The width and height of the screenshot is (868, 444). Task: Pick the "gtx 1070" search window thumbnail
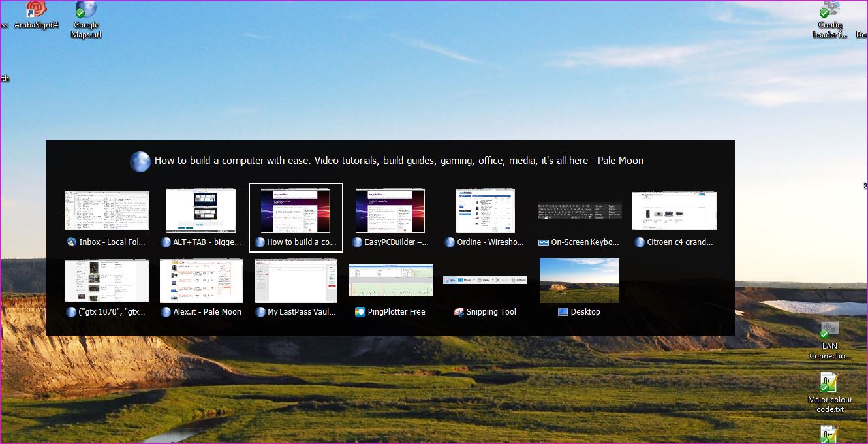[x=106, y=281]
